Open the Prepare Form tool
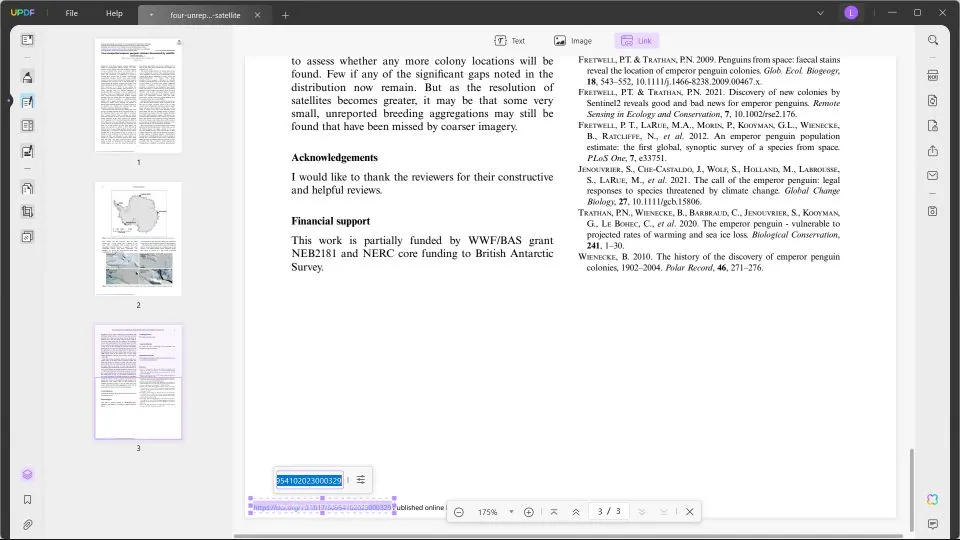Screen dimensions: 960x540 point(27,126)
